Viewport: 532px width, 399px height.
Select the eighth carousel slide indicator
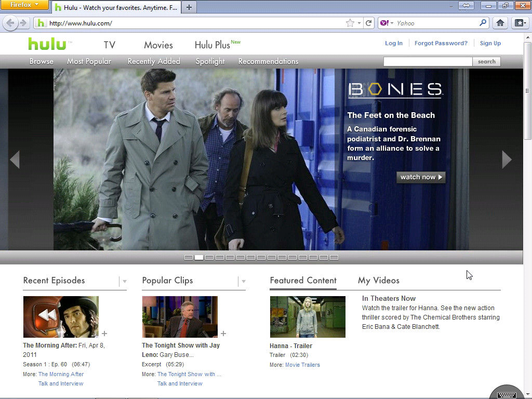261,258
